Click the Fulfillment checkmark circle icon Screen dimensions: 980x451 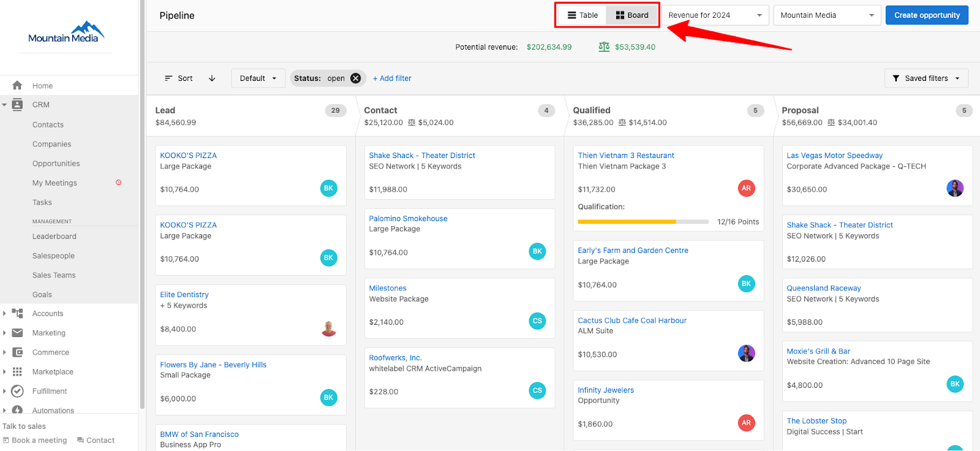click(x=17, y=391)
